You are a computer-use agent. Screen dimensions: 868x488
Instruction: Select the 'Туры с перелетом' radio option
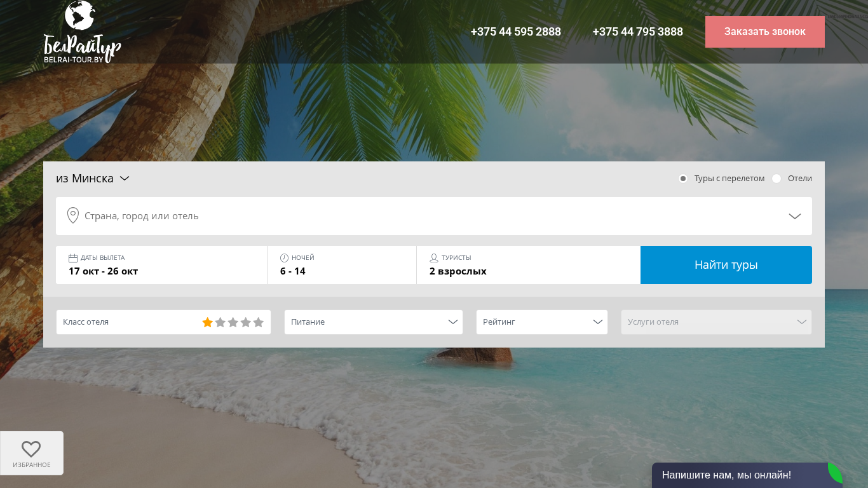[x=683, y=179]
